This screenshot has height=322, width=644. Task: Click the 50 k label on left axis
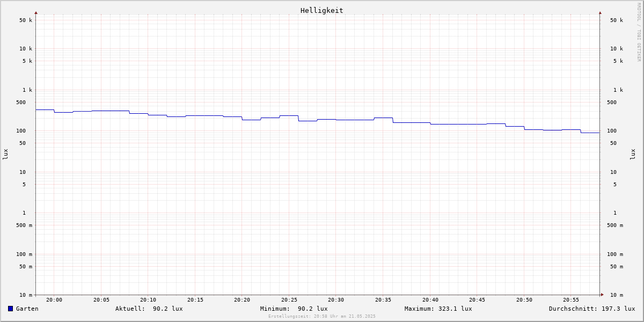pos(26,20)
